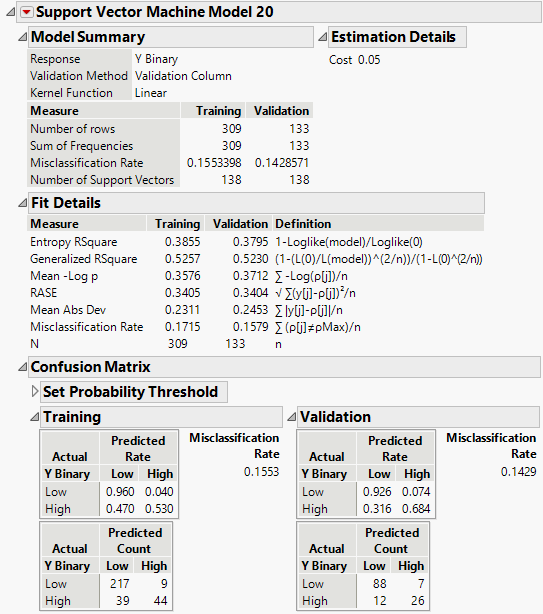Select Fit Details misclassification rate 0.1579

[x=251, y=327]
